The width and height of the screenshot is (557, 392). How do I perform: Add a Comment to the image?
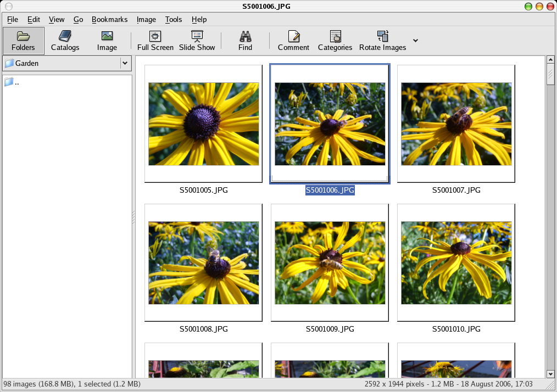coord(293,41)
